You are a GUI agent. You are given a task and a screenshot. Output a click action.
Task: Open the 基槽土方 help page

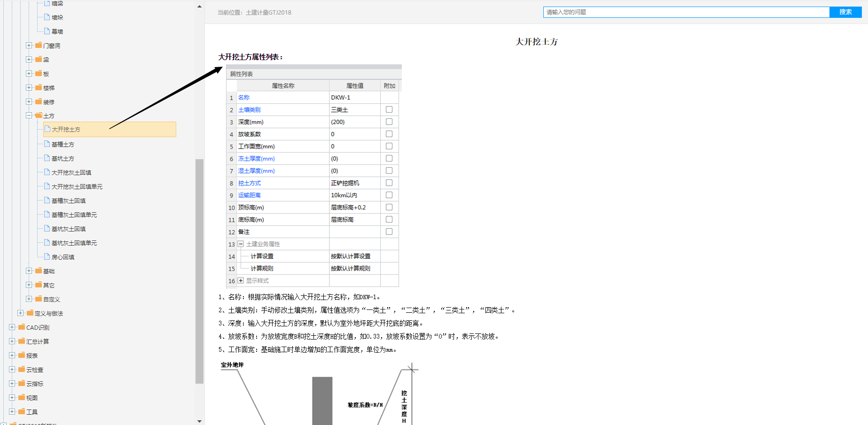(x=63, y=144)
